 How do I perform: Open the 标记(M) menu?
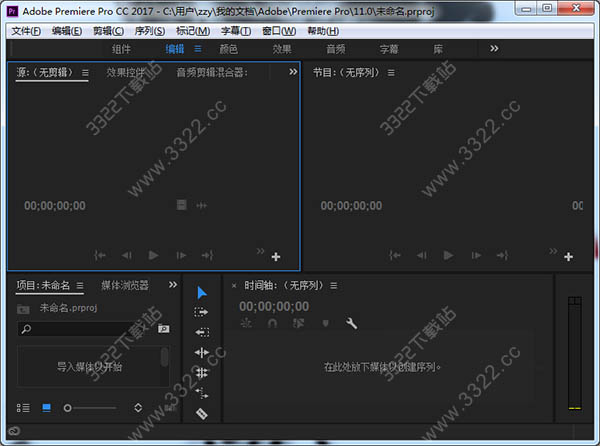[193, 31]
